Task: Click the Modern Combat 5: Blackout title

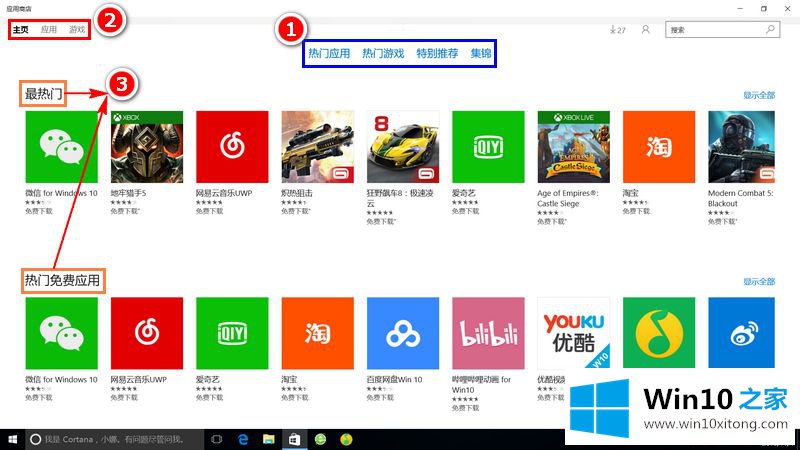Action: click(741, 198)
